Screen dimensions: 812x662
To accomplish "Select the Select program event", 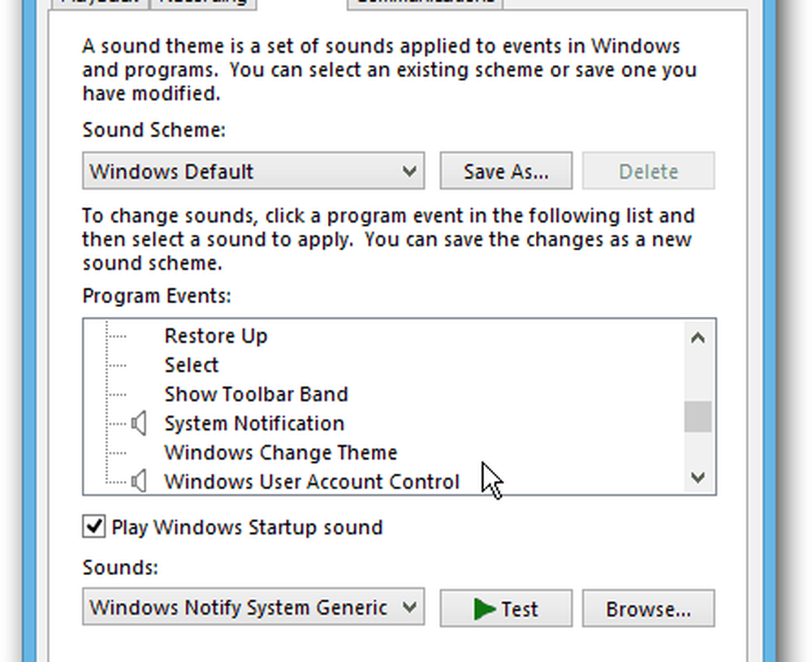I will [x=192, y=365].
